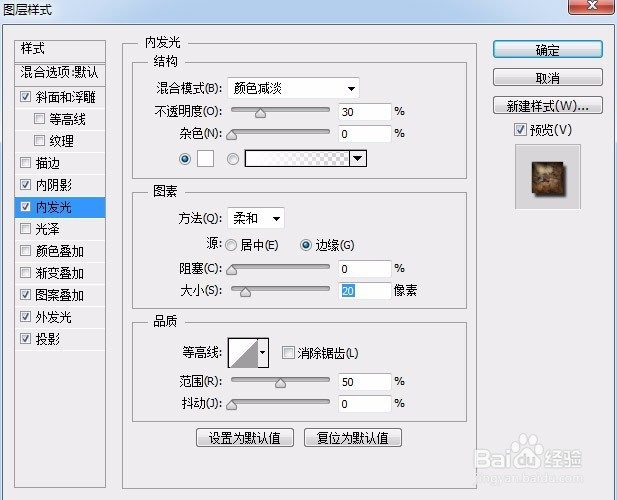Click the 抖动 value field

[x=365, y=404]
